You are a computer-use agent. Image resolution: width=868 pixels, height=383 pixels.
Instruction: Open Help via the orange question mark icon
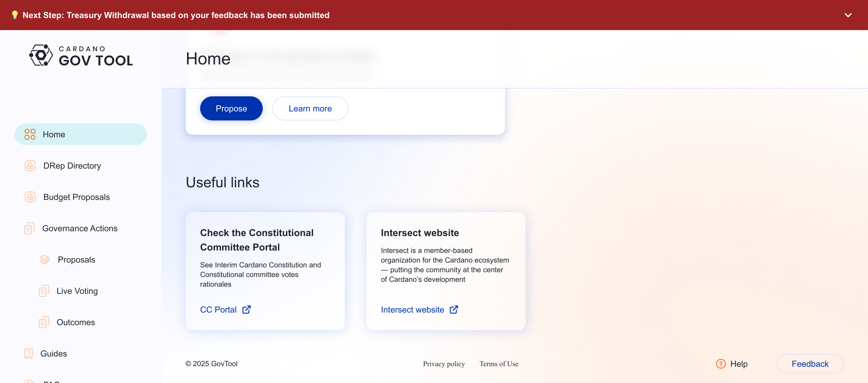[721, 363]
